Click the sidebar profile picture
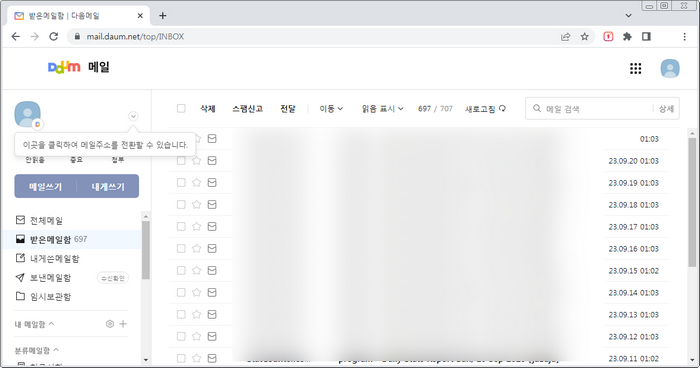Viewport: 700px width, 368px height. (x=28, y=114)
